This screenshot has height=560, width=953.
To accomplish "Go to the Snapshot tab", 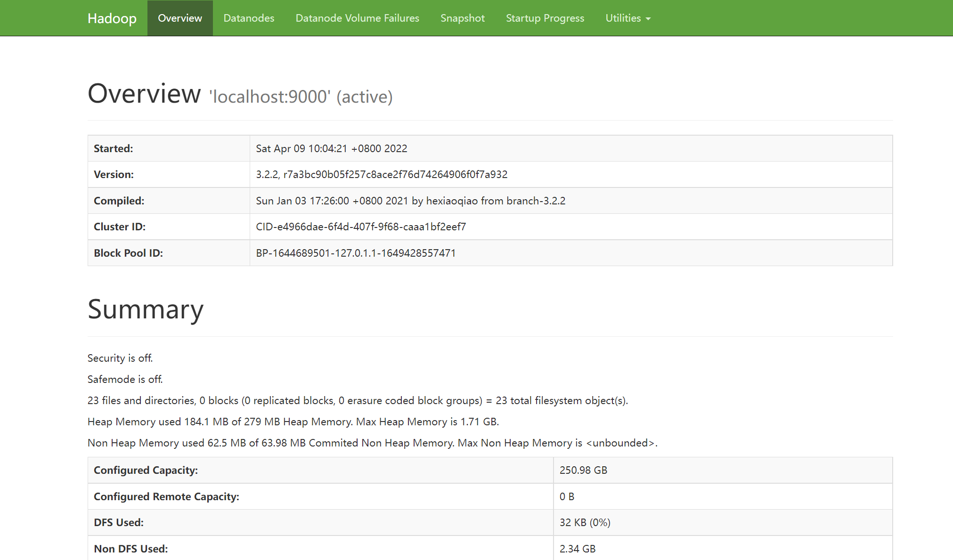I will [x=462, y=18].
